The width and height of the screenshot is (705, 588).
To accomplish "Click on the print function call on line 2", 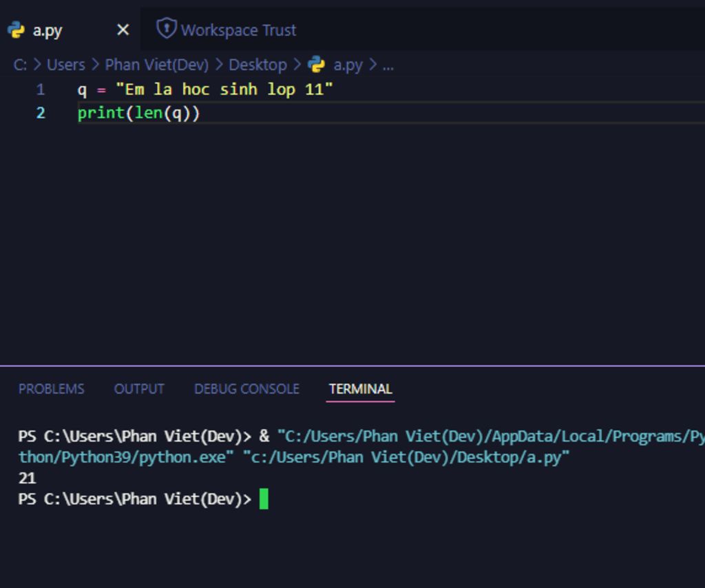I will [101, 113].
